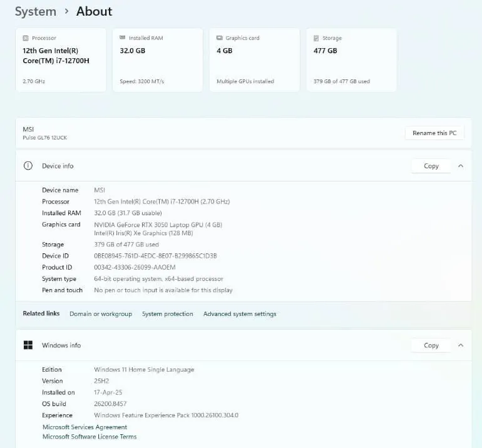This screenshot has height=448, width=482.
Task: Select Windows Feature Experience Pack version text
Action: coord(167,415)
